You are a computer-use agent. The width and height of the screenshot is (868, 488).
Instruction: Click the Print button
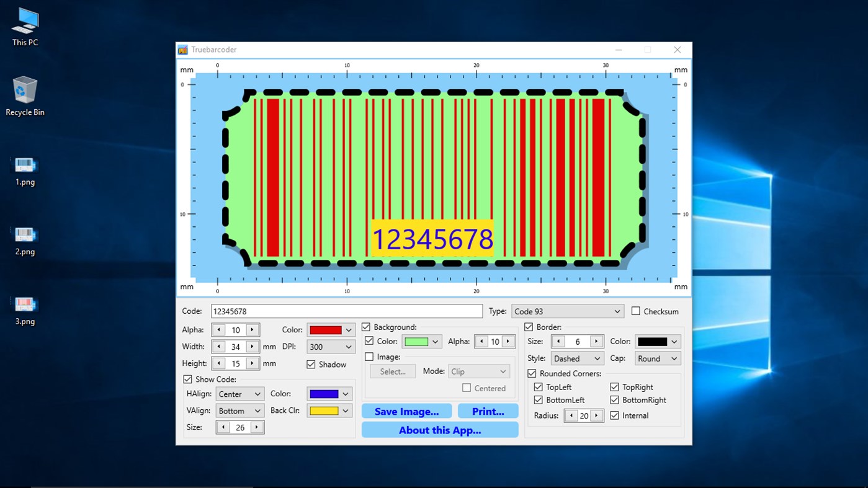(x=488, y=410)
